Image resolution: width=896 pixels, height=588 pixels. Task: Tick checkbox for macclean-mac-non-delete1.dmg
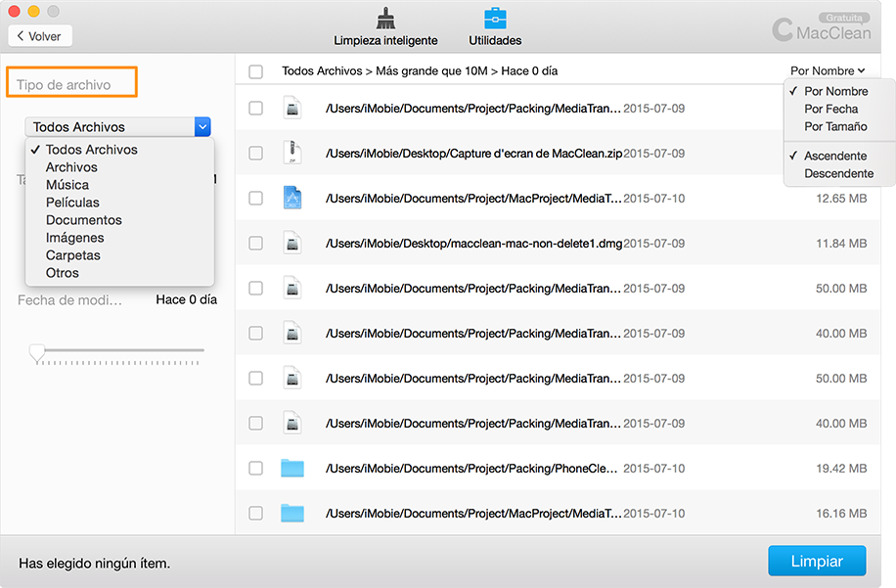click(256, 243)
